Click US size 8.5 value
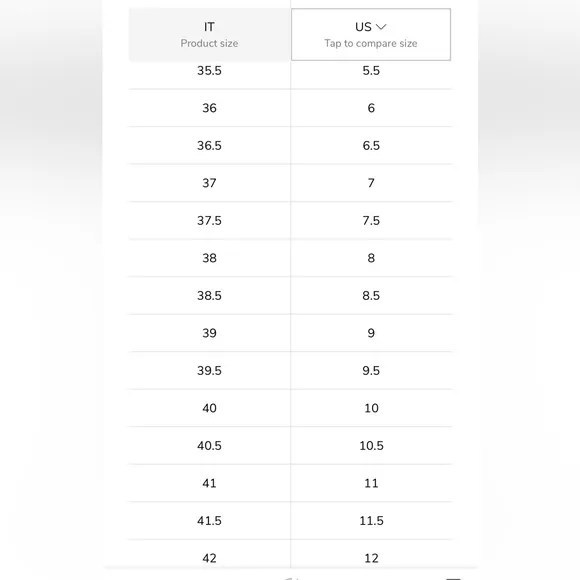The height and width of the screenshot is (580, 580). coord(371,296)
